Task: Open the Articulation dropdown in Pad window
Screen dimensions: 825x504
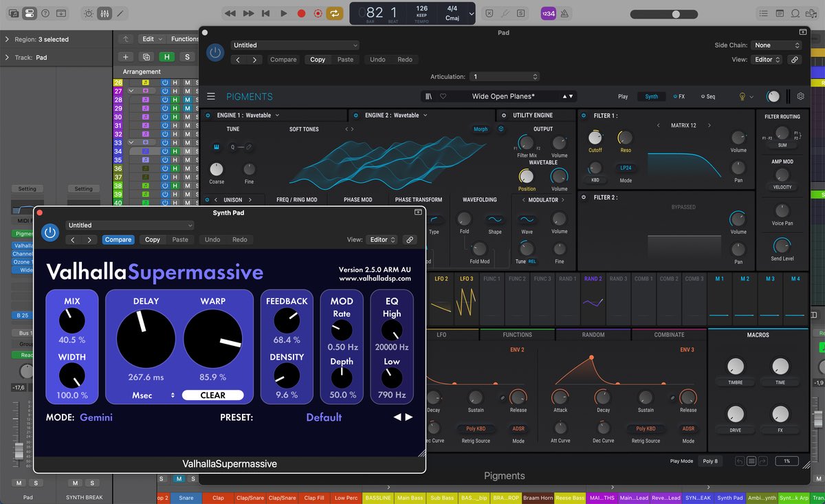Action: pyautogui.click(x=505, y=77)
